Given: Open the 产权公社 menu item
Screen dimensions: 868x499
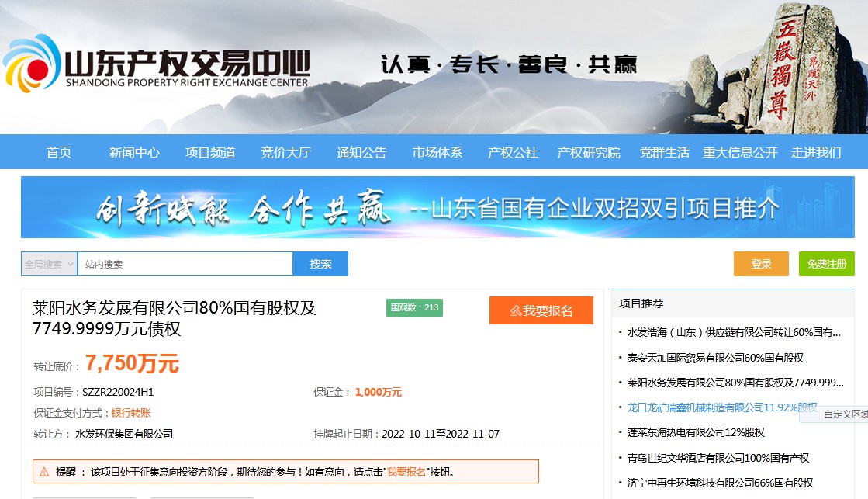Looking at the screenshot, I should point(513,152).
